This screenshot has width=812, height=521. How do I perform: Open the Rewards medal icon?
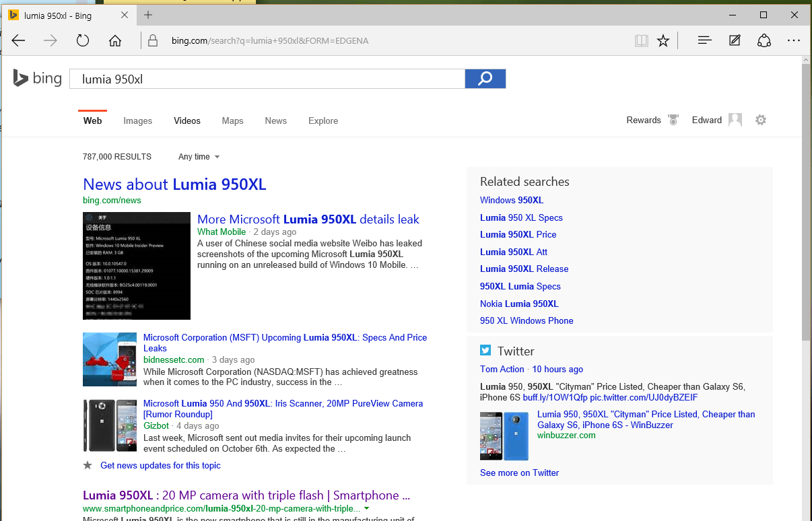point(673,120)
